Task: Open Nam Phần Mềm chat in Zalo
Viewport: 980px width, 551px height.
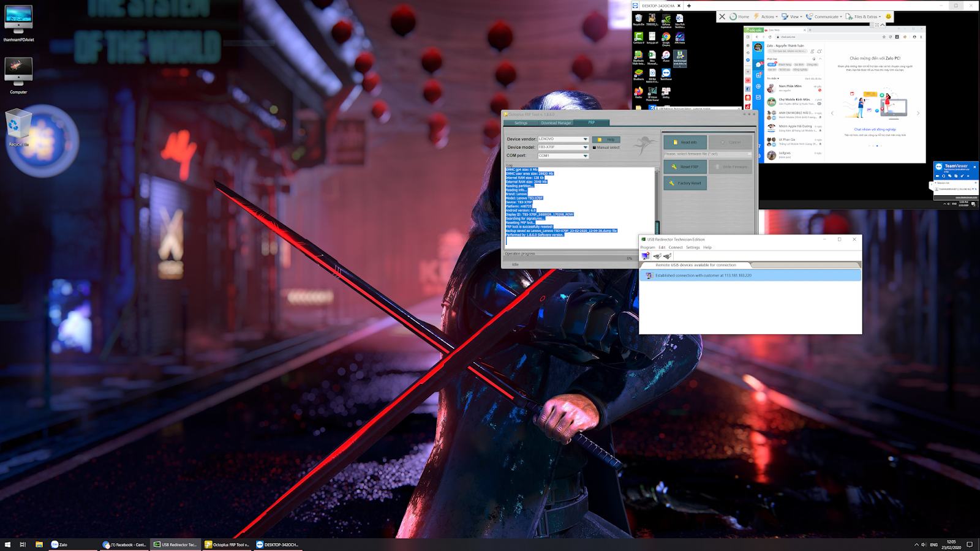Action: pyautogui.click(x=795, y=88)
